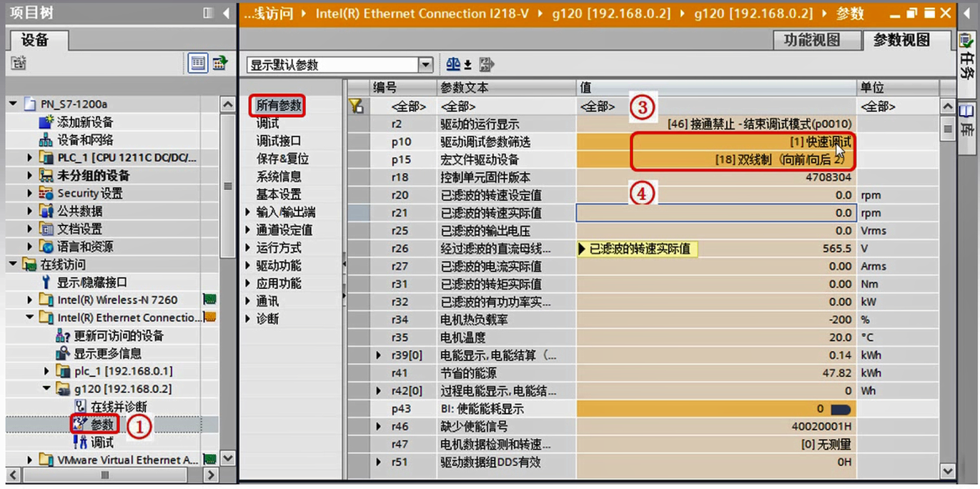The height and width of the screenshot is (489, 980).
Task: Collapse the project tree with left arrow
Action: click(x=226, y=13)
